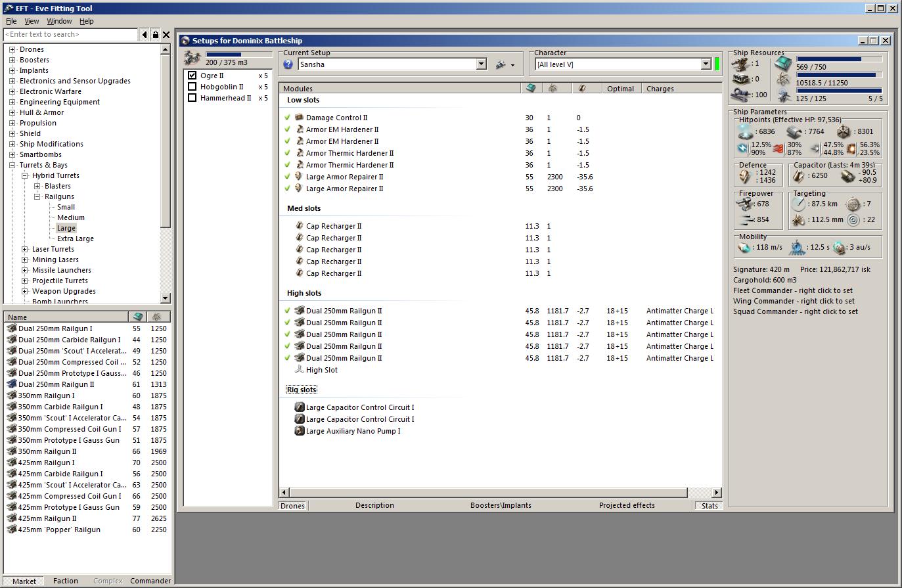
Task: Click the drone bay capacity progress bar
Action: pos(239,55)
